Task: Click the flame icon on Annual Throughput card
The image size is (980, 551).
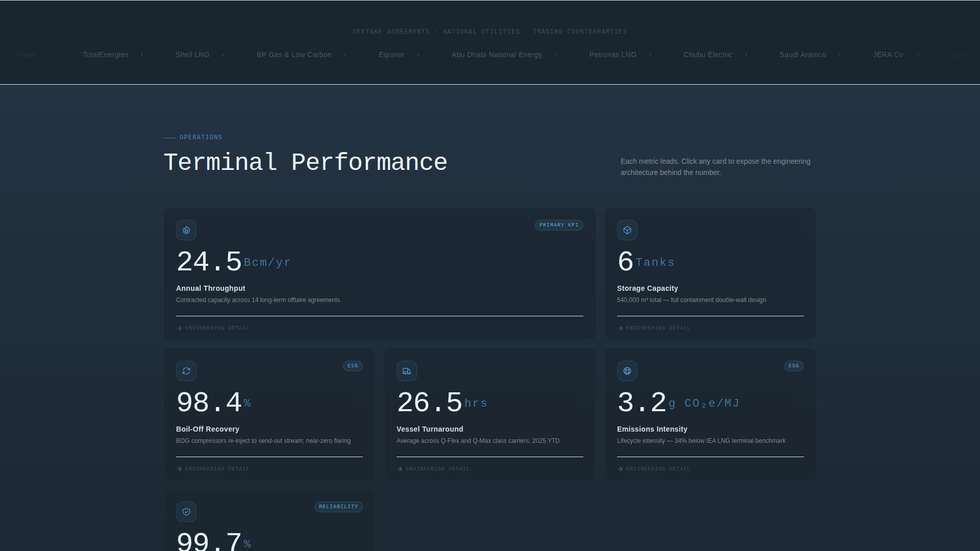Action: 186,230
